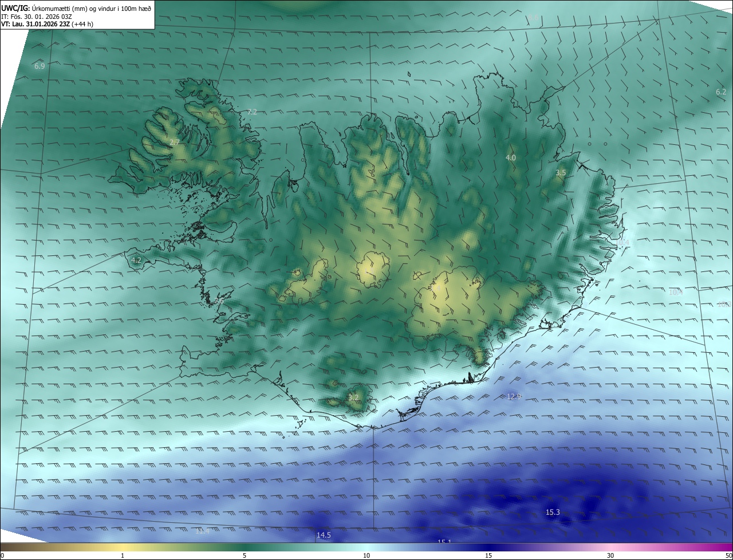This screenshot has height=560, width=733.
Task: Click the color bar tick label 1
Action: 123,555
